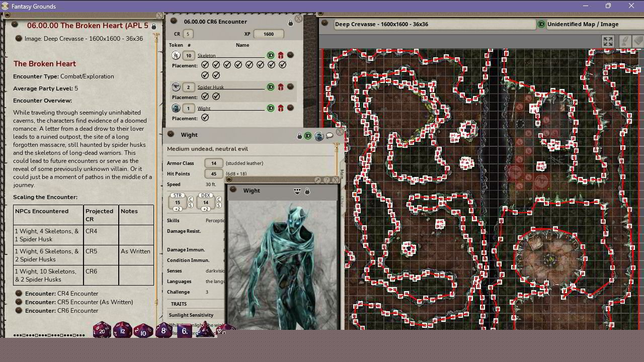644x362 pixels.
Task: Click the campfire clearing on the map
Action: 549,259
